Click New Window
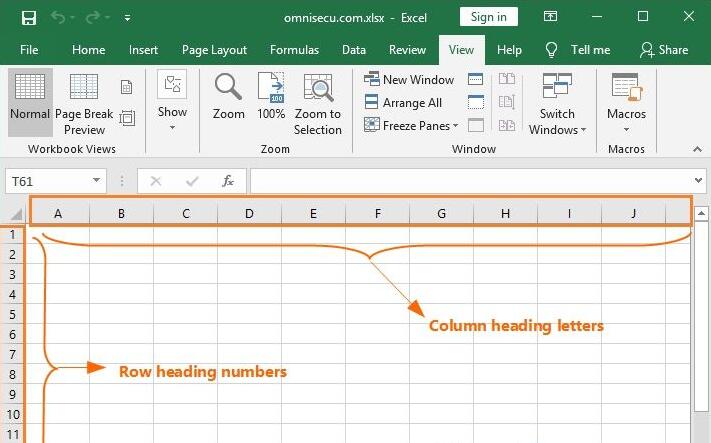This screenshot has width=711, height=443. [409, 79]
